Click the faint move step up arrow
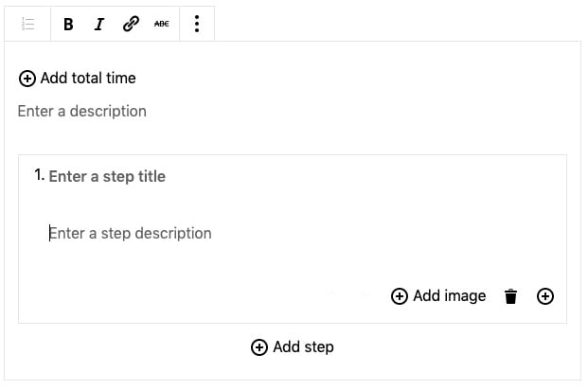Image resolution: width=588 pixels, height=390 pixels. point(332,296)
